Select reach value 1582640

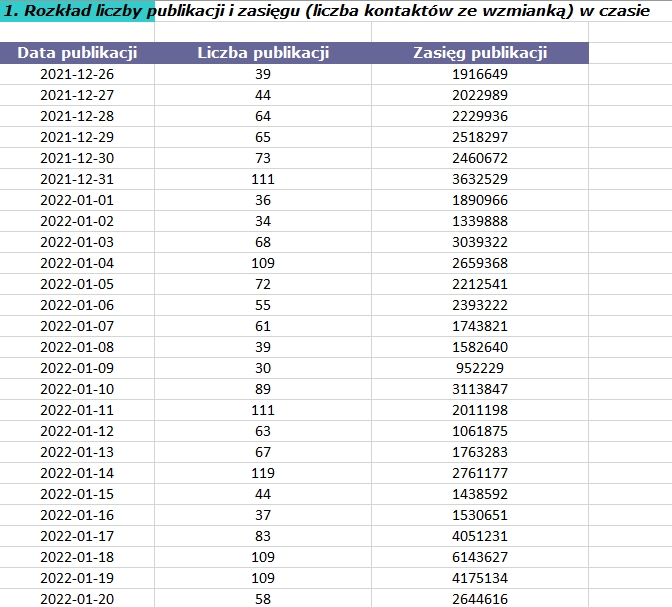pos(480,347)
